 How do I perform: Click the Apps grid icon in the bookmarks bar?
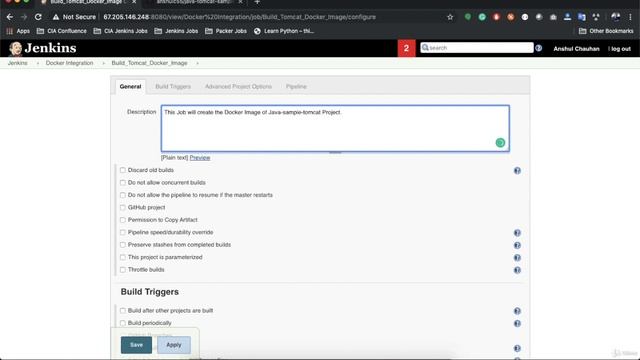pyautogui.click(x=9, y=31)
